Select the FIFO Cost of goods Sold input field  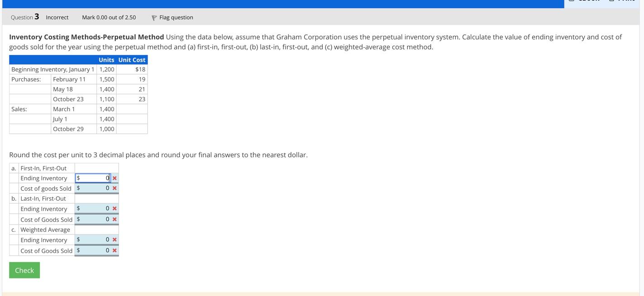[93, 188]
